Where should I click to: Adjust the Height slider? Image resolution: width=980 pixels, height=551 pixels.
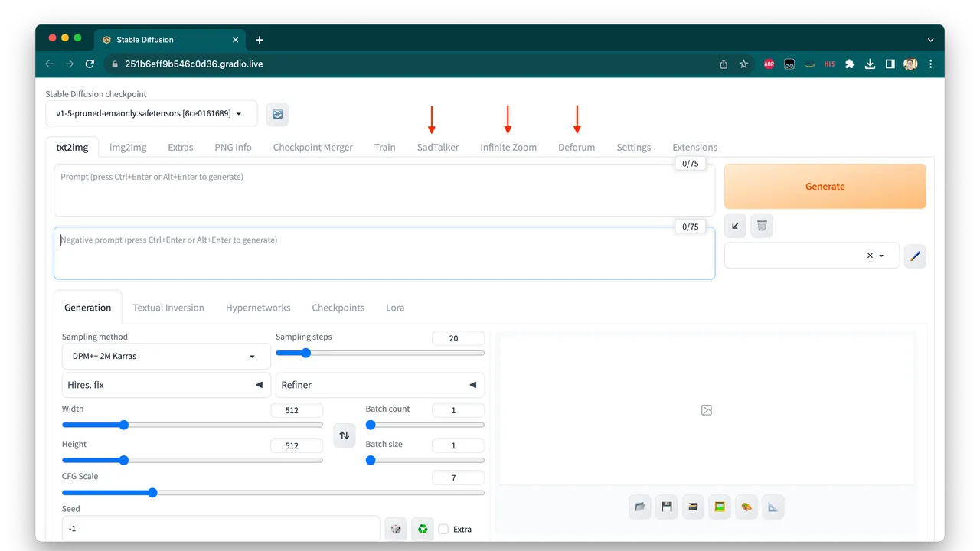point(192,460)
